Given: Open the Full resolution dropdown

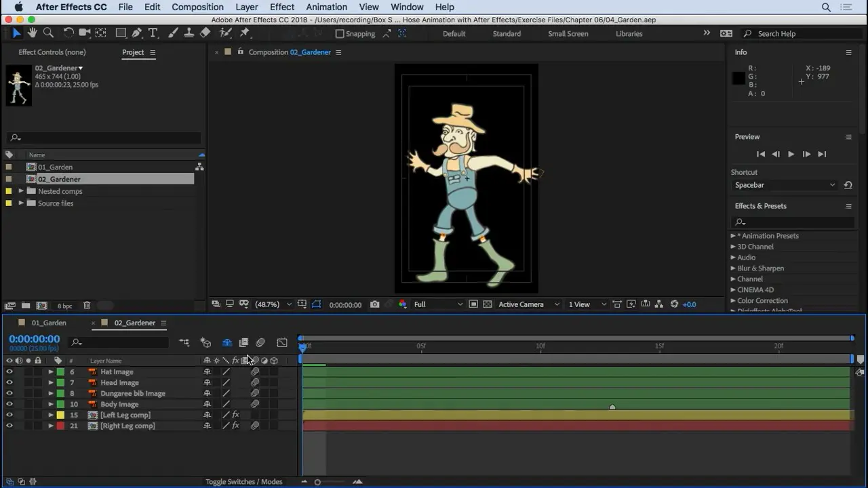Looking at the screenshot, I should (x=438, y=304).
